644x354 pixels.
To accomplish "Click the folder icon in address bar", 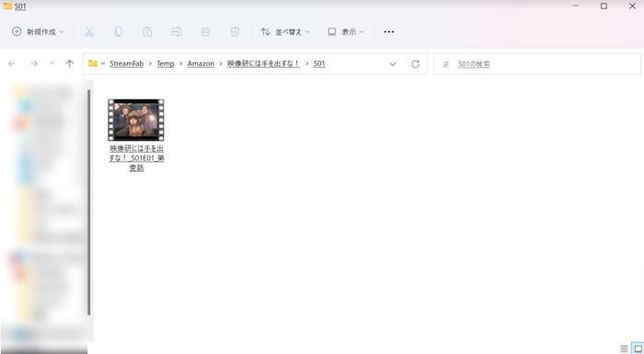I will click(93, 63).
